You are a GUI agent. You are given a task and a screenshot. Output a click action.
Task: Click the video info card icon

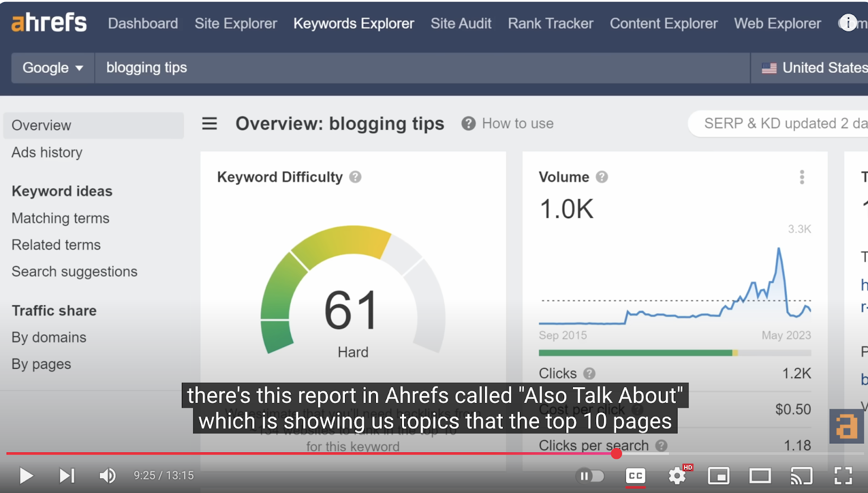[x=848, y=23]
